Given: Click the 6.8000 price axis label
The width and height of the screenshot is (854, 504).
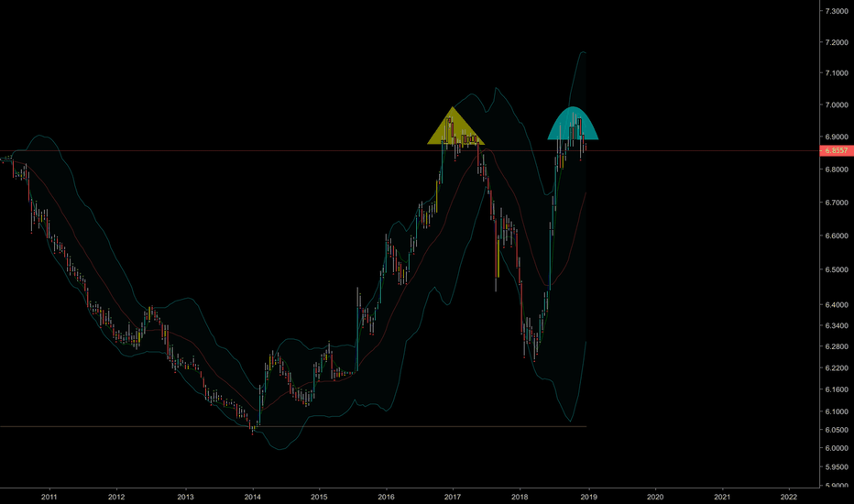Looking at the screenshot, I should point(837,170).
